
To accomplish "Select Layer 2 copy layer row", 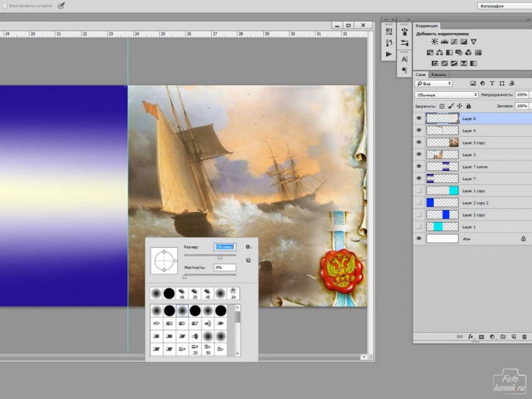I will click(x=473, y=215).
